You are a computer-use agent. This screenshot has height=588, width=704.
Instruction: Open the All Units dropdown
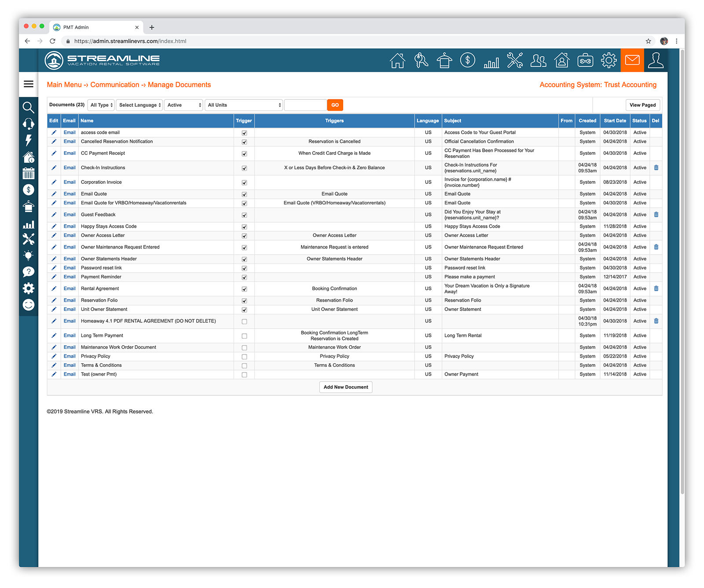[244, 105]
